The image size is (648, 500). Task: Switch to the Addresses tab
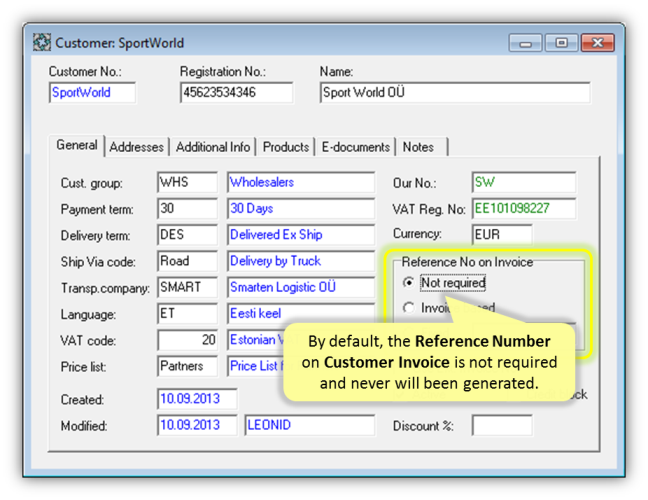point(136,147)
